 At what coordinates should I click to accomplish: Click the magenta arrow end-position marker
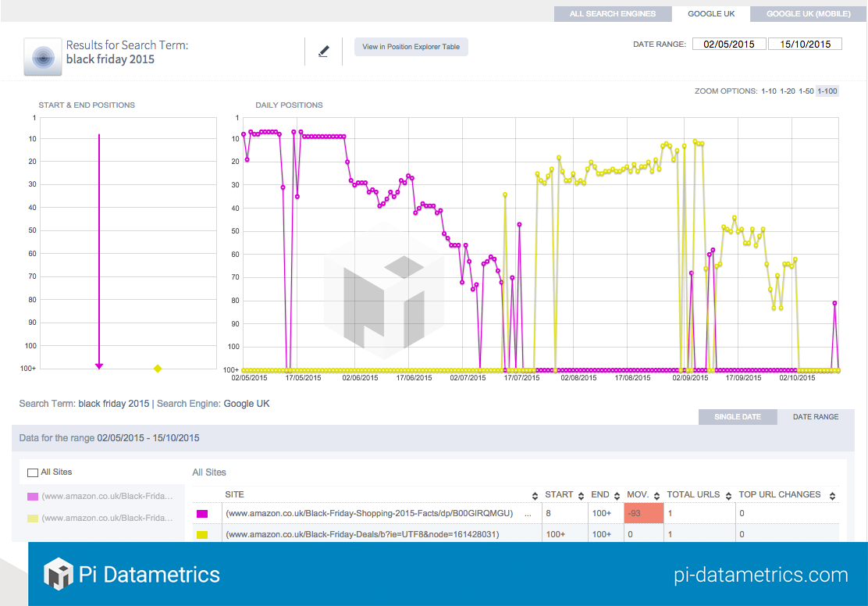[x=99, y=366]
